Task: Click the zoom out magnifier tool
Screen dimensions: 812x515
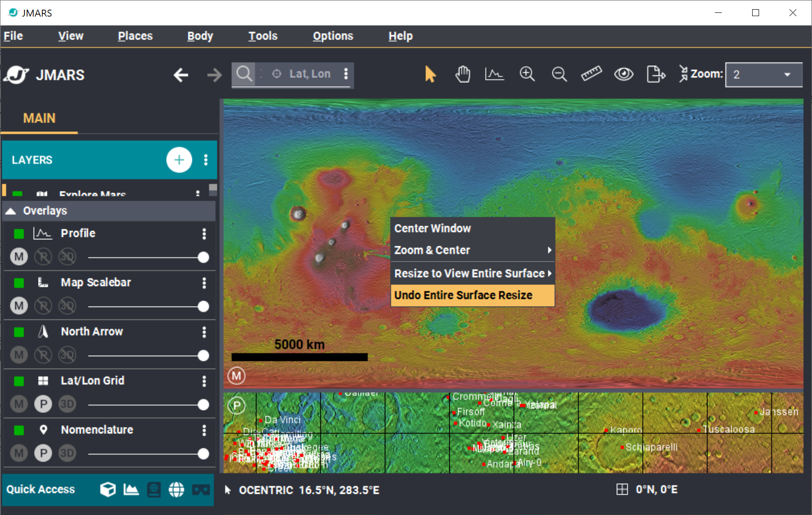Action: [559, 74]
